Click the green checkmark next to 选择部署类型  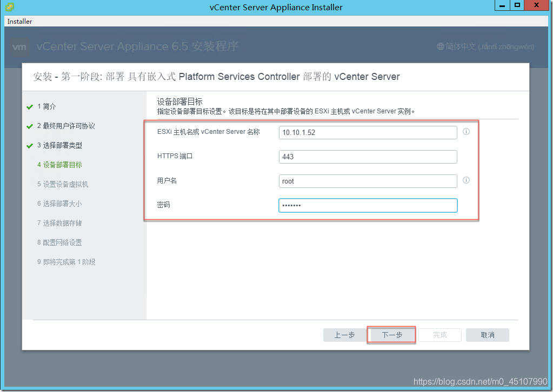[30, 145]
